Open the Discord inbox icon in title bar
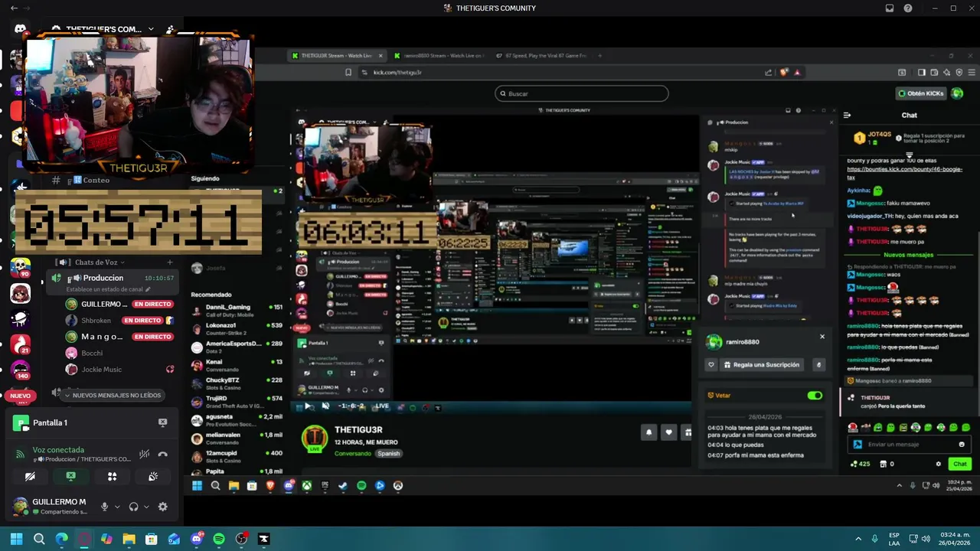 (890, 8)
